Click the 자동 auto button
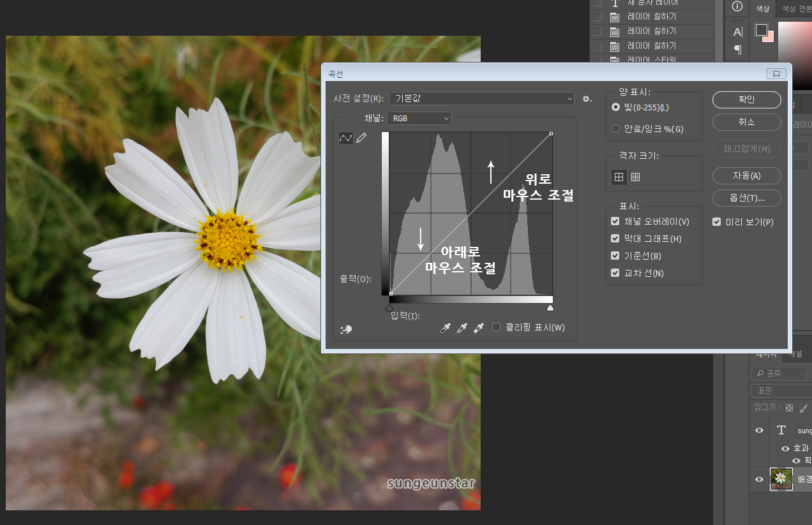This screenshot has width=812, height=525. point(747,175)
